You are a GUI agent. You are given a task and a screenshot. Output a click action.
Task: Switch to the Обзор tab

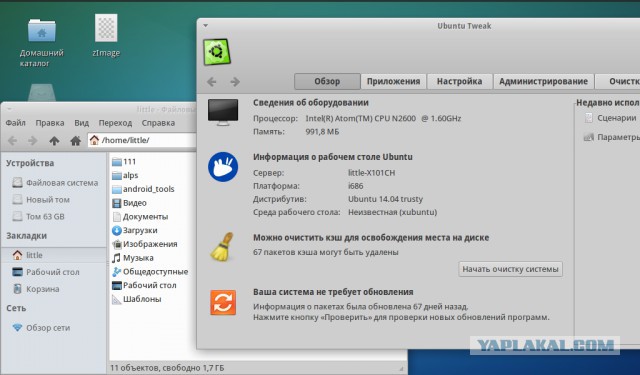pos(327,81)
